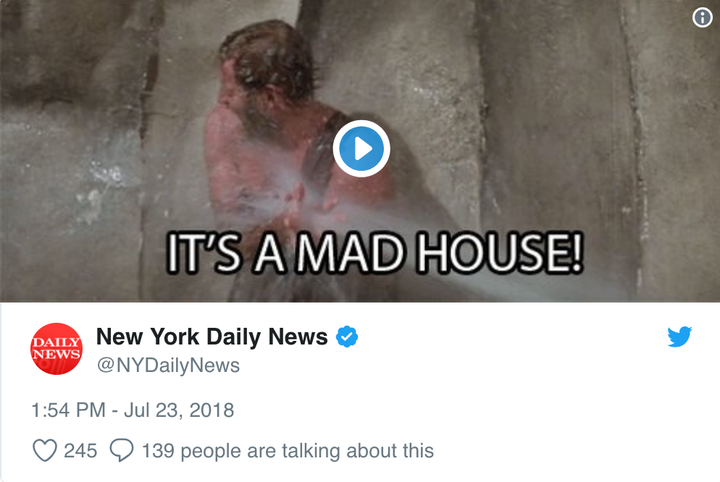The height and width of the screenshot is (482, 720).
Task: Visit the @NYDailyNews handle link
Action: 168,365
